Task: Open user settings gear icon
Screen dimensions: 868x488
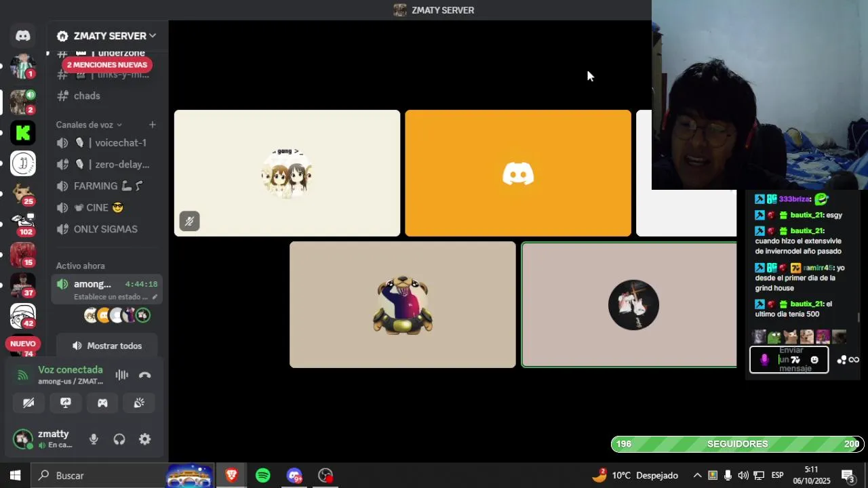Action: (x=144, y=439)
